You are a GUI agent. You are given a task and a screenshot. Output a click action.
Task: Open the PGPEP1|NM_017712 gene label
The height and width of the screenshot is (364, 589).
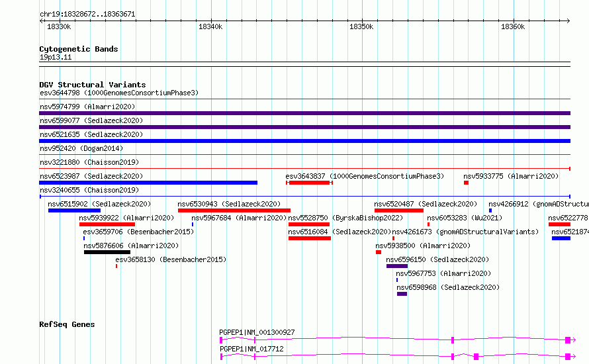251,349
